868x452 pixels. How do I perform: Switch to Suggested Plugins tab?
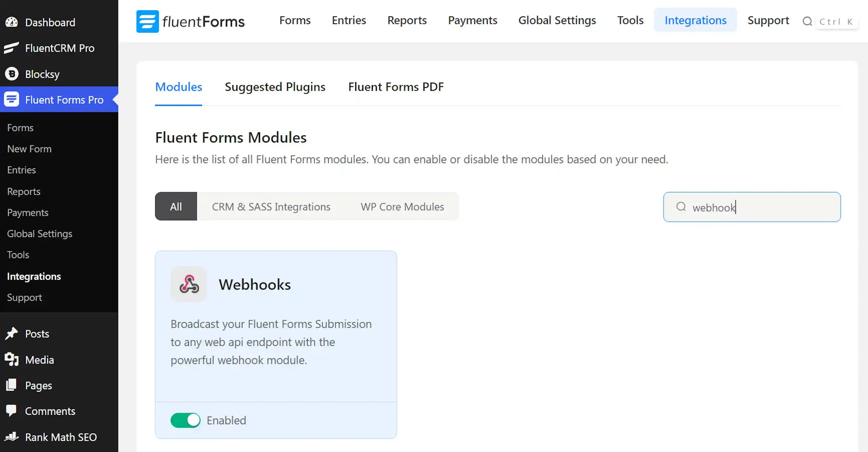click(x=275, y=87)
